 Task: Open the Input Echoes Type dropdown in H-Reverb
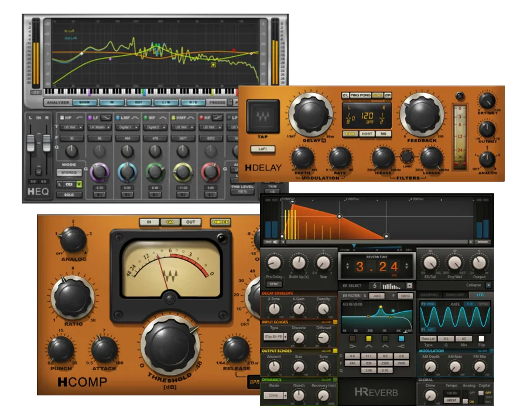coord(275,336)
